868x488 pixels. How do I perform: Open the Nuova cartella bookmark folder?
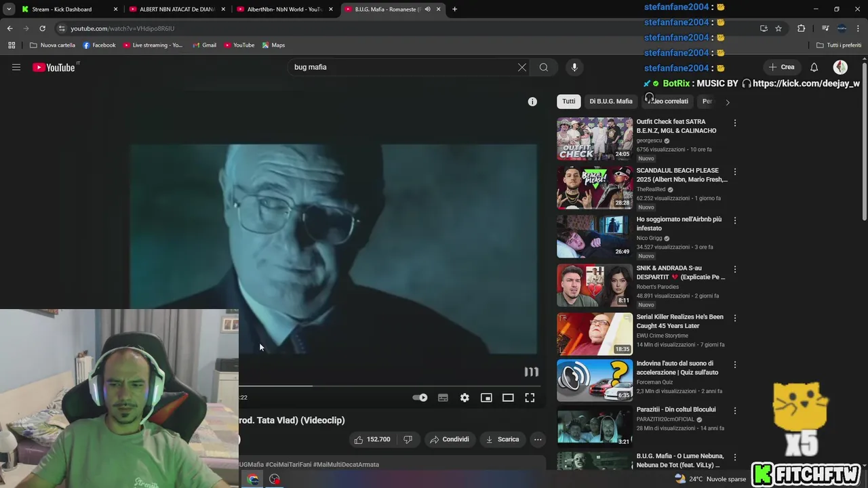(52, 45)
